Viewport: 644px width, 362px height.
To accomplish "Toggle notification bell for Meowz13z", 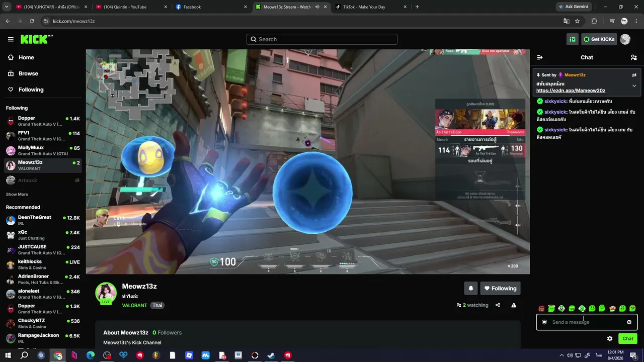I will coord(471,288).
